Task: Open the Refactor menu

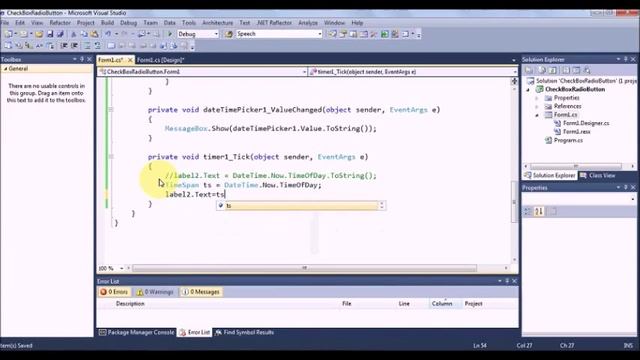Action: click(60, 23)
